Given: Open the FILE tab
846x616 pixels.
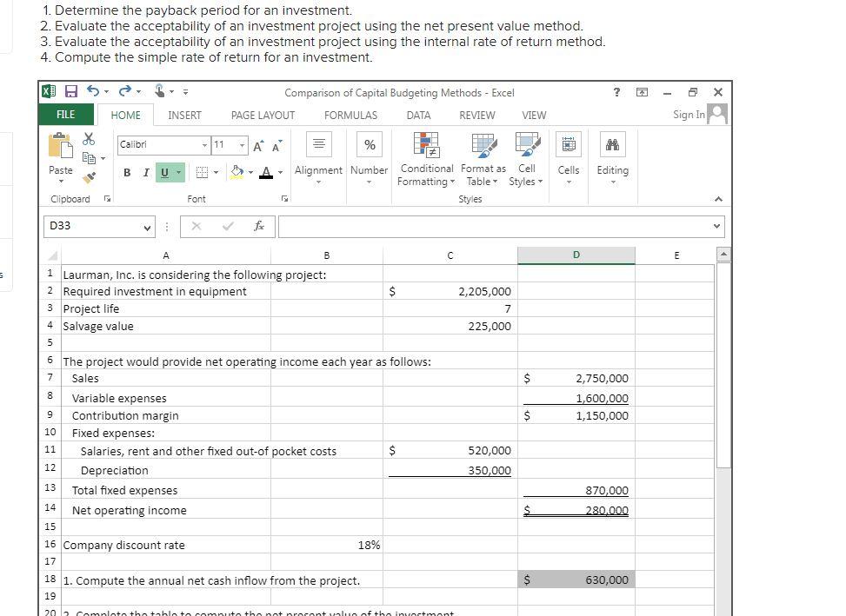Looking at the screenshot, I should [x=66, y=115].
